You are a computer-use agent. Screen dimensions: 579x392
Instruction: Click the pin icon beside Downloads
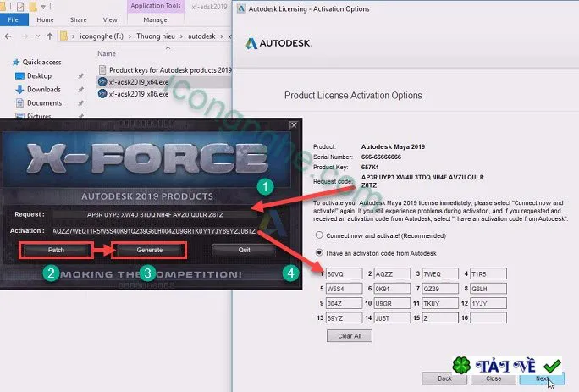tap(80, 90)
